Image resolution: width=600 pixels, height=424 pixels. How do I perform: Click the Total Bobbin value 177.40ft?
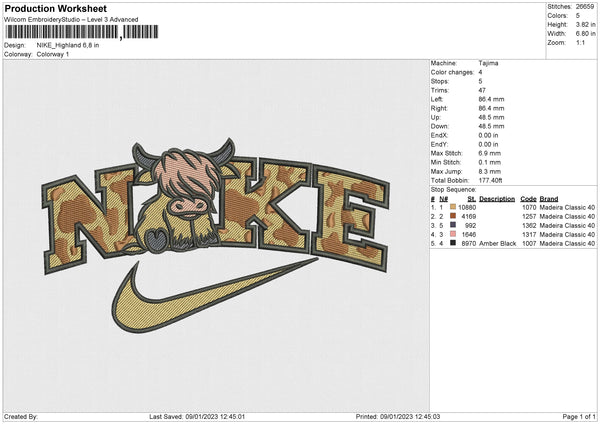490,180
